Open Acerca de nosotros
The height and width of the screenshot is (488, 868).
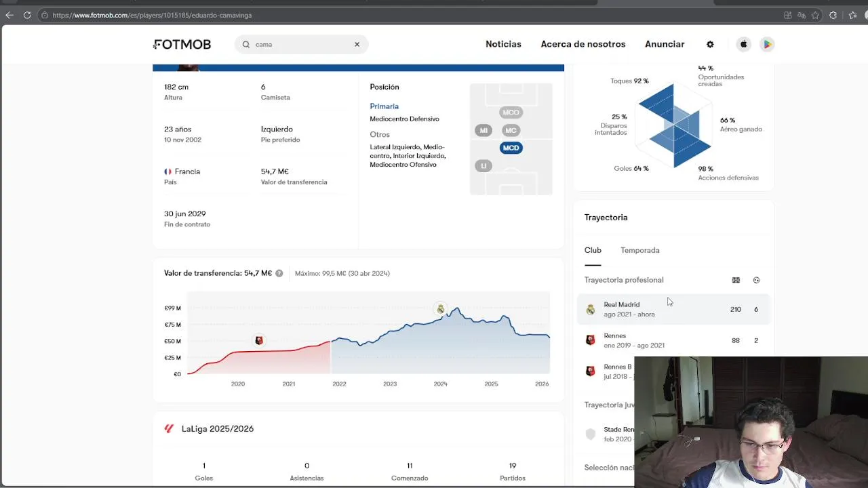pos(583,44)
